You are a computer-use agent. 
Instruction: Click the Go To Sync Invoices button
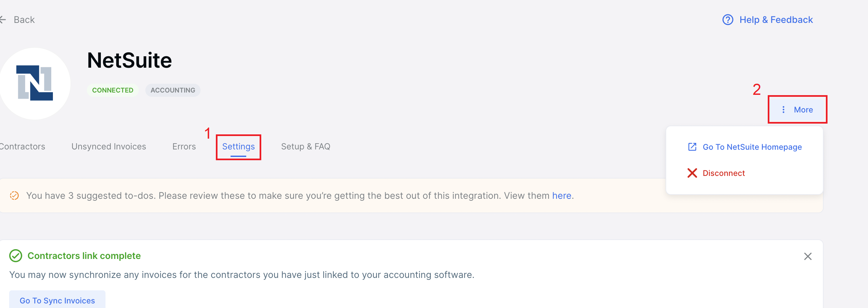click(x=57, y=300)
